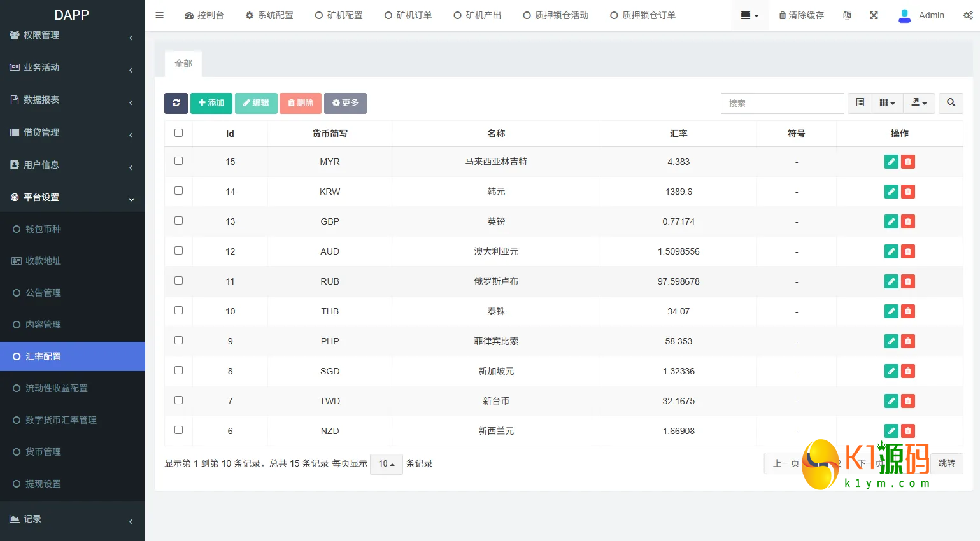980x541 pixels.
Task: Open the 系统配置 top tab
Action: (269, 15)
